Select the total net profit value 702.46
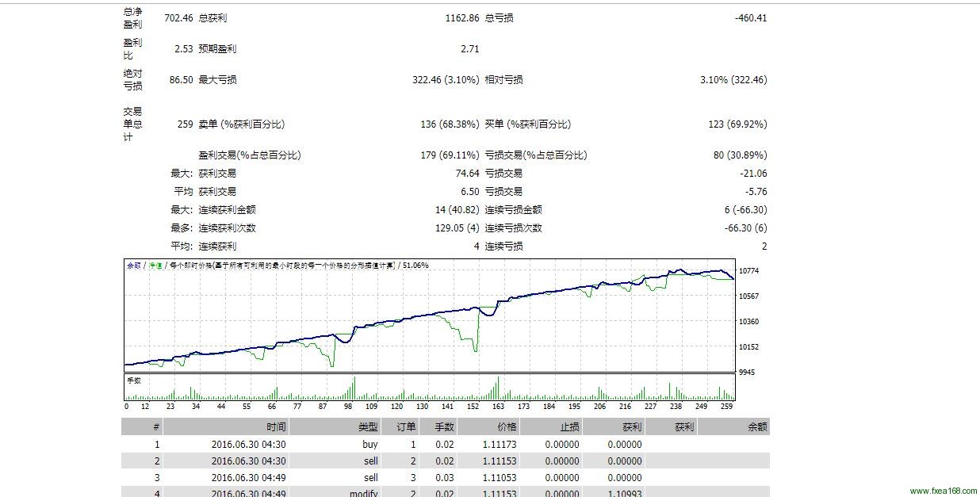980x497 pixels. [178, 17]
